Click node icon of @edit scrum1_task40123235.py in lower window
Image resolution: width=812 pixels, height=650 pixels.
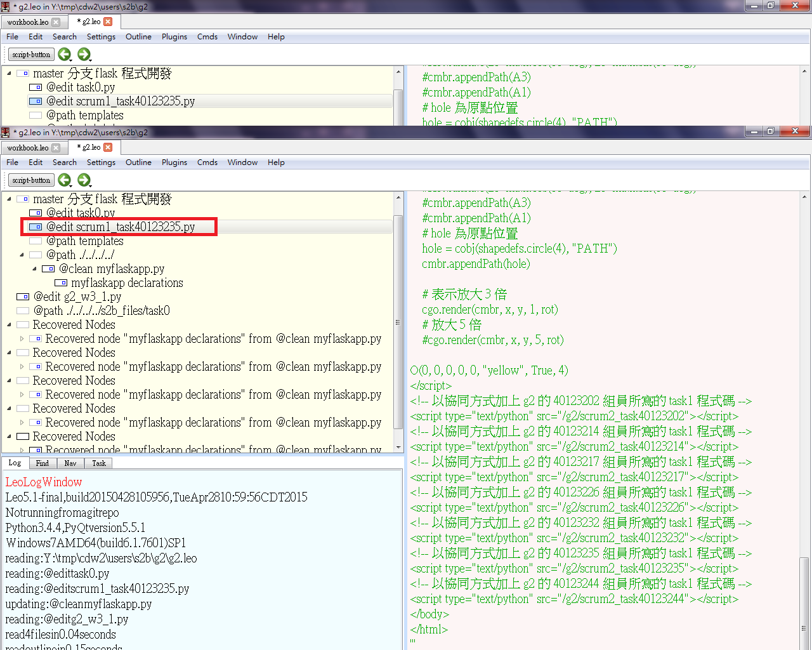click(x=36, y=227)
